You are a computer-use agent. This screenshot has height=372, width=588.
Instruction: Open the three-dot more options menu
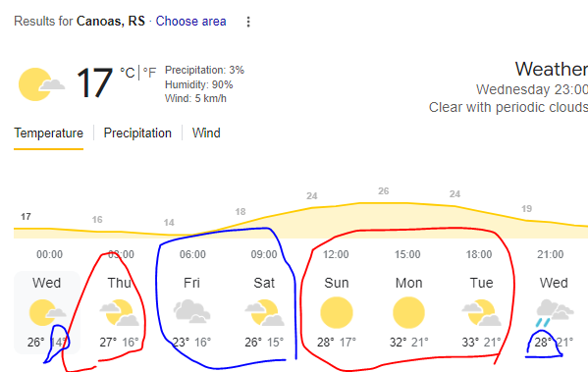[x=248, y=22]
